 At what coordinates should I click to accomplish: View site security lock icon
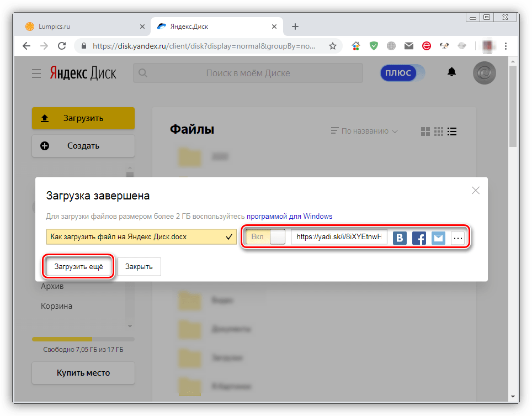[x=84, y=46]
